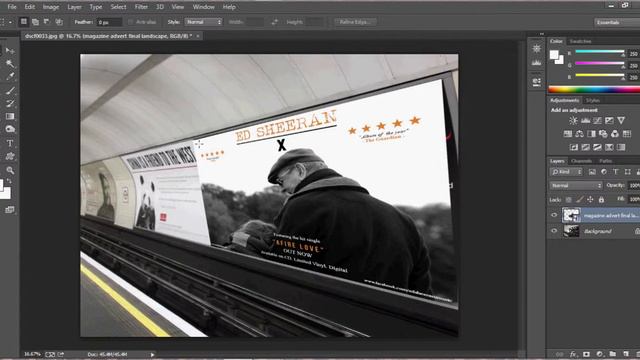Select the Custom Shape tool
This screenshot has height=360, width=640.
(10, 156)
